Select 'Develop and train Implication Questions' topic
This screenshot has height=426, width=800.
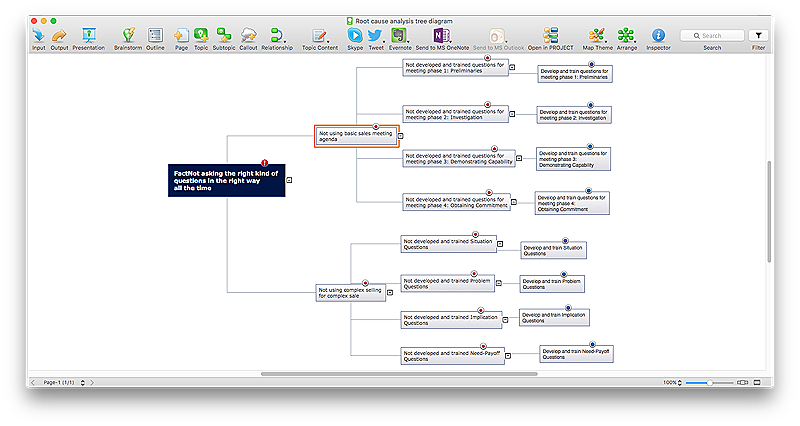[555, 317]
